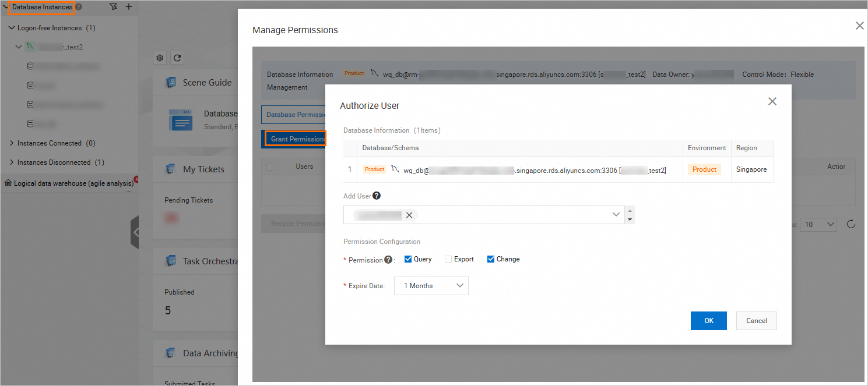The image size is (868, 386).
Task: Click the Add User field up arrow
Action: tap(630, 210)
